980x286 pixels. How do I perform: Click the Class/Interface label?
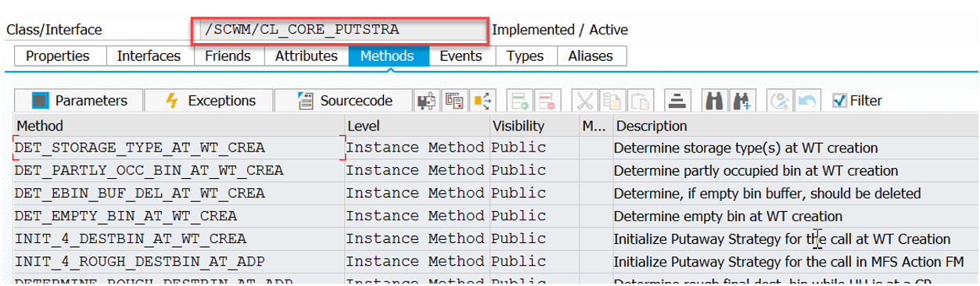(54, 30)
